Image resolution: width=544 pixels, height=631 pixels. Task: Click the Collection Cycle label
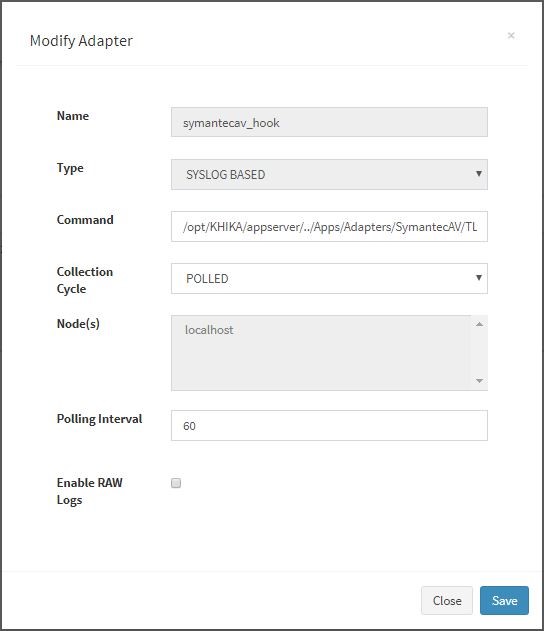point(85,280)
